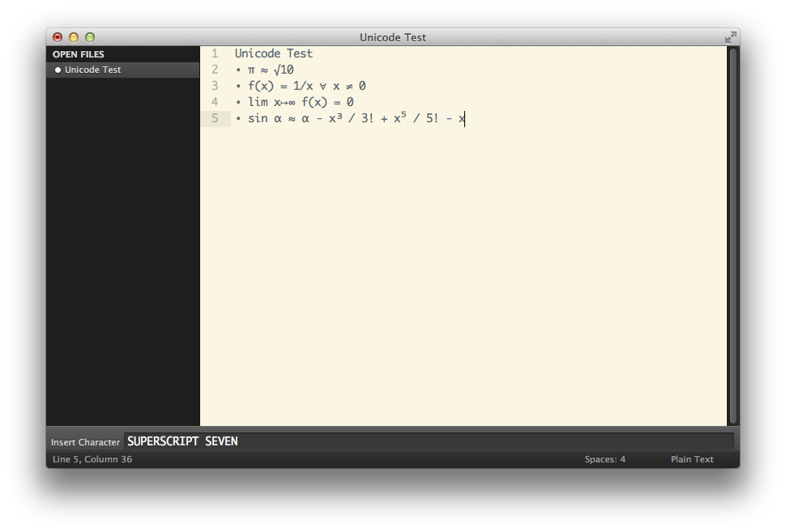The image size is (786, 532).
Task: Select Unicode Test in open files sidebar
Action: pyautogui.click(x=123, y=70)
